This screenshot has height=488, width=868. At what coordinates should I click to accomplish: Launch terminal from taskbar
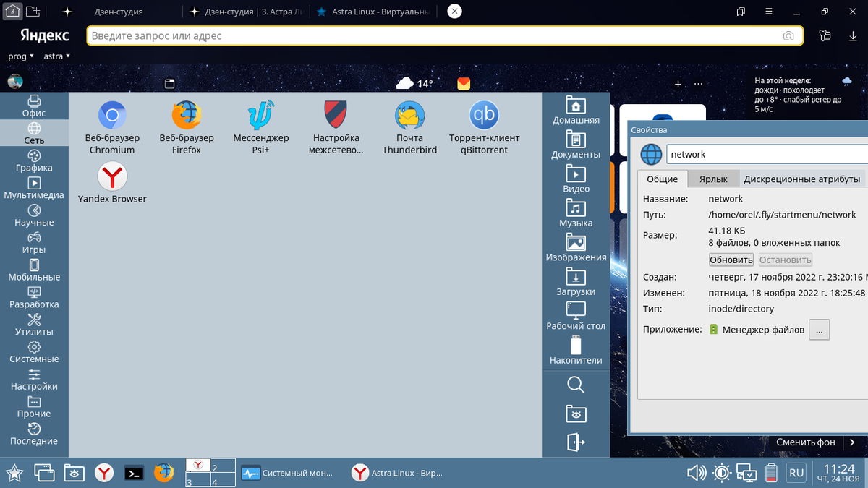pos(134,474)
